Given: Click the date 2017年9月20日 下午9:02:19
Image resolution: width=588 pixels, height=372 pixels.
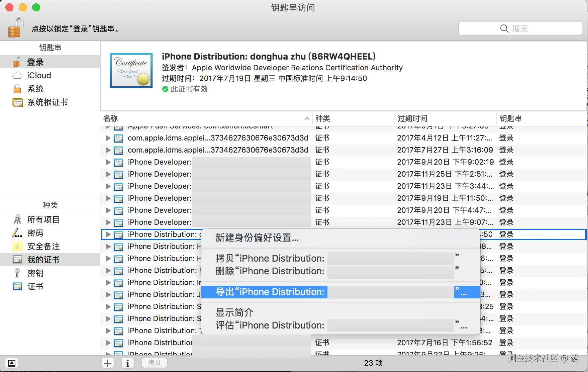Looking at the screenshot, I should pyautogui.click(x=446, y=162).
